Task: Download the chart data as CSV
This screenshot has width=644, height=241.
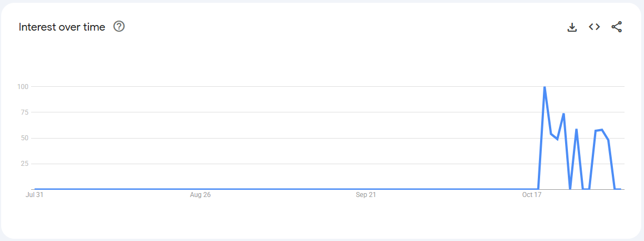Action: 572,27
